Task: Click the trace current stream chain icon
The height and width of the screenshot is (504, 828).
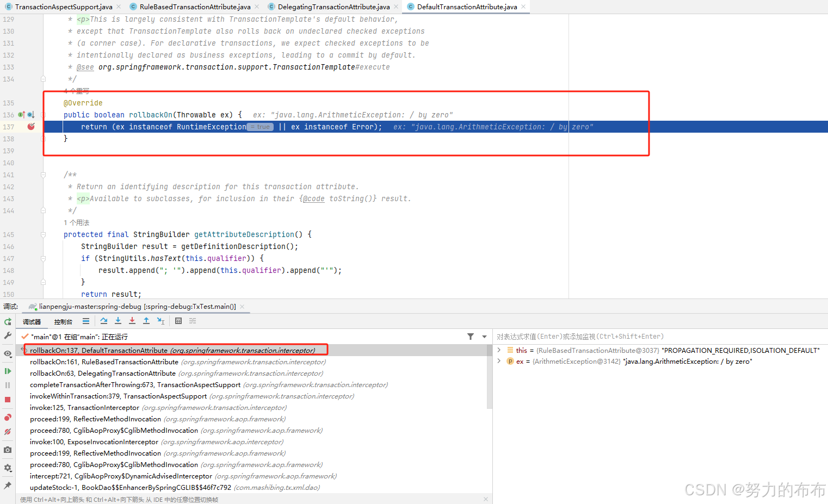Action: [x=193, y=321]
